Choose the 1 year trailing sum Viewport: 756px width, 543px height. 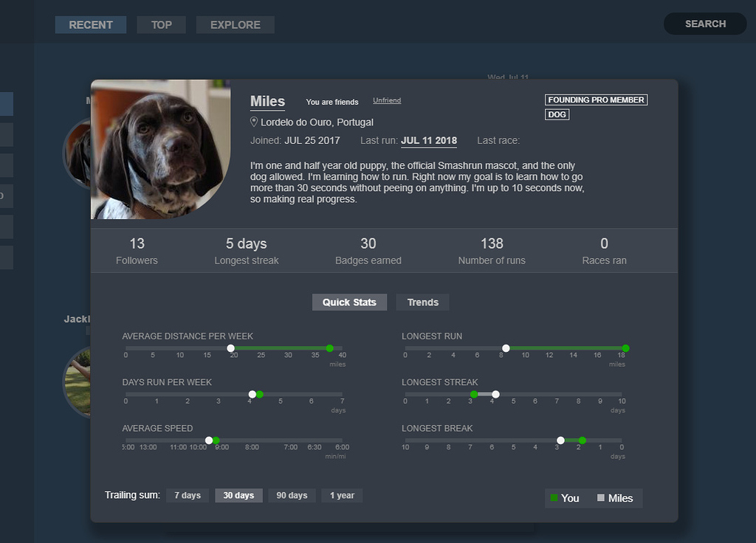(x=341, y=495)
